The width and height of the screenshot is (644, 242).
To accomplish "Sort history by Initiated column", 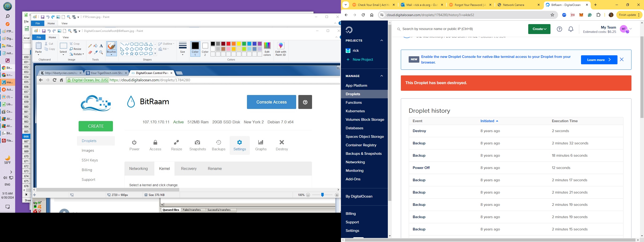I will click(x=489, y=121).
